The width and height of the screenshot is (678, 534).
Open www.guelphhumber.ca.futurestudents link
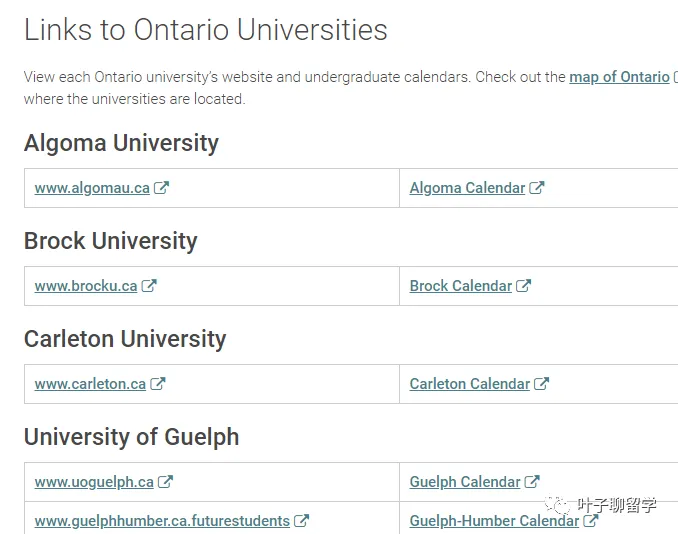tap(162, 521)
